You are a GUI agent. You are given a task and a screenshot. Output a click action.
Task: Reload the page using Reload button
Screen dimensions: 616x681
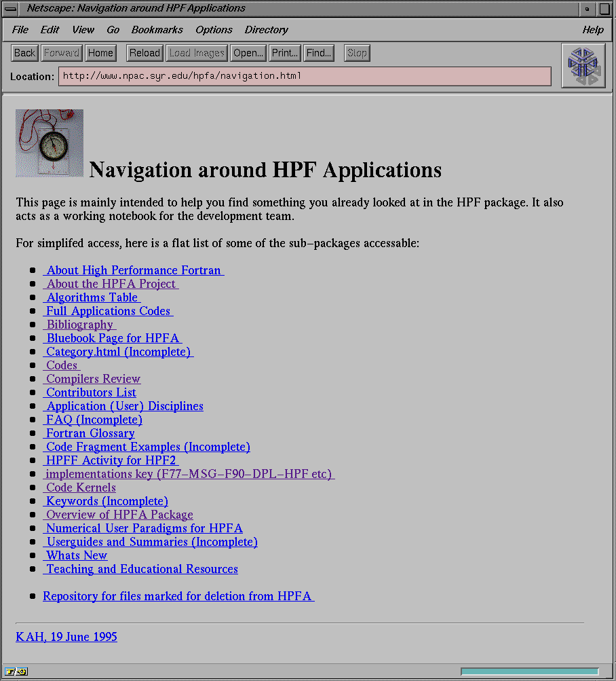(x=145, y=53)
